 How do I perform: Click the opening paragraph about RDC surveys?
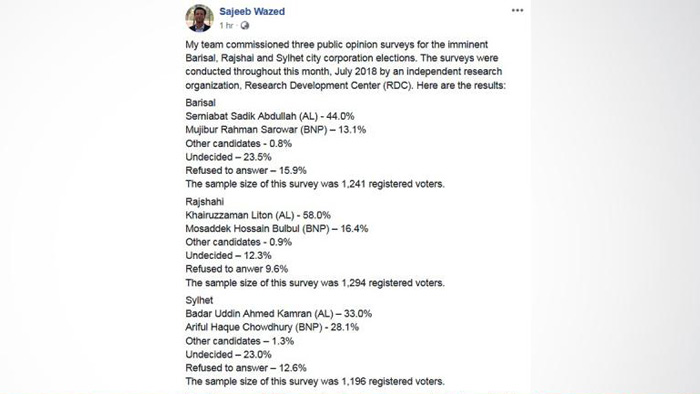point(346,65)
